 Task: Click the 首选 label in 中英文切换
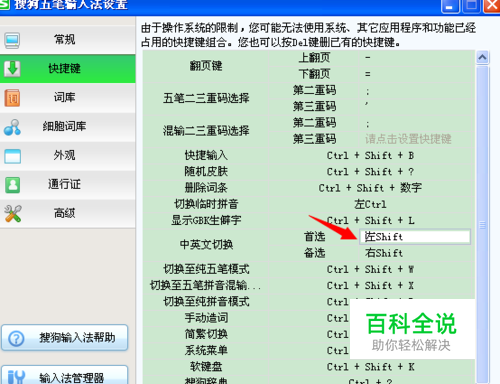pyautogui.click(x=314, y=237)
